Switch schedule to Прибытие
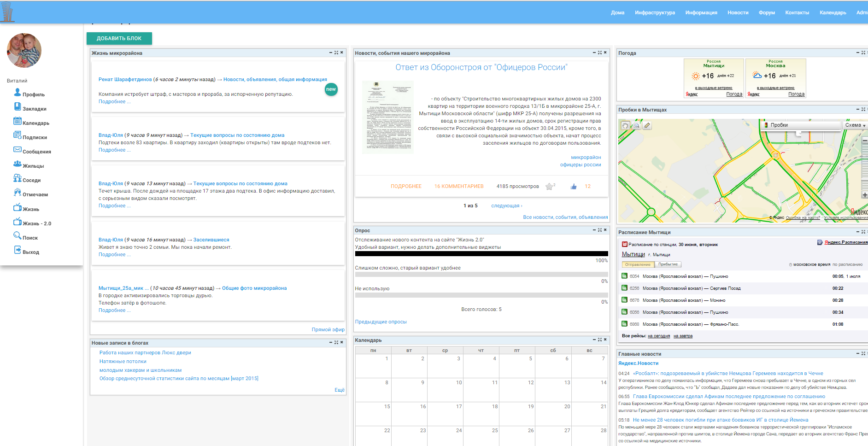Image resolution: width=868 pixels, height=446 pixels. (668, 264)
